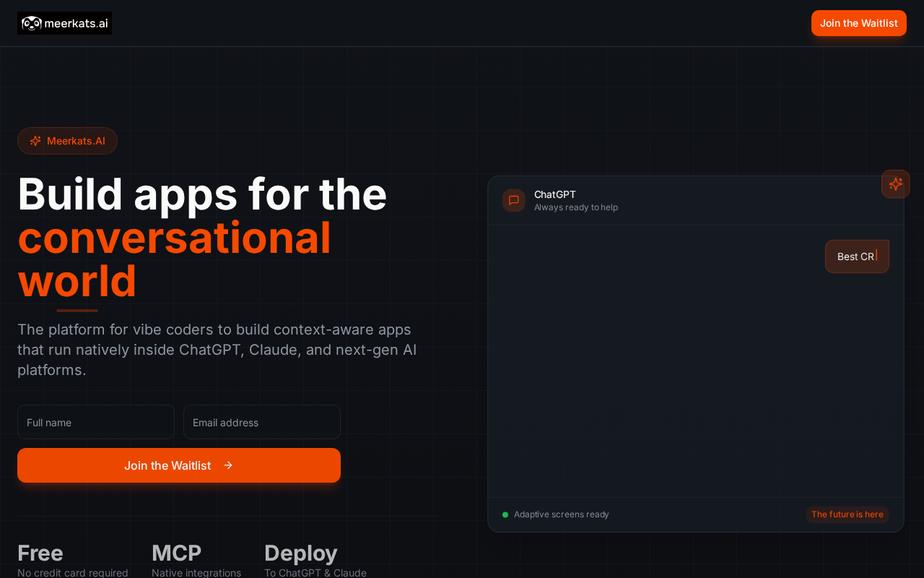
Task: Click the orange 'world' heading word
Action: pyautogui.click(x=77, y=281)
